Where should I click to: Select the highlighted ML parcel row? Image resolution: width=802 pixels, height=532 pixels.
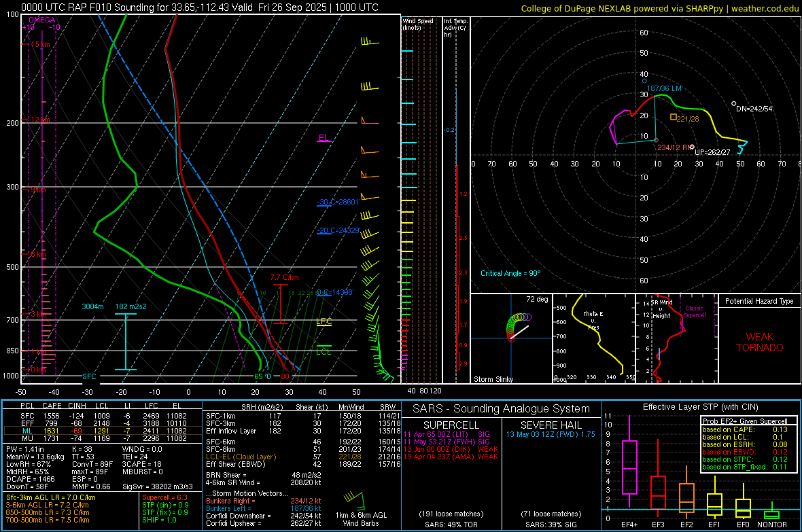pos(103,431)
